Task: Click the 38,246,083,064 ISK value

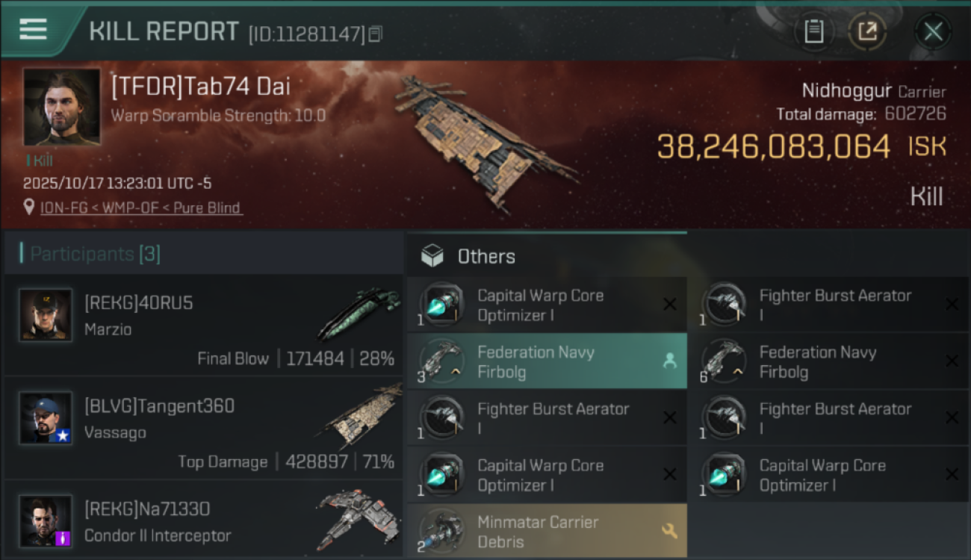Action: 774,147
